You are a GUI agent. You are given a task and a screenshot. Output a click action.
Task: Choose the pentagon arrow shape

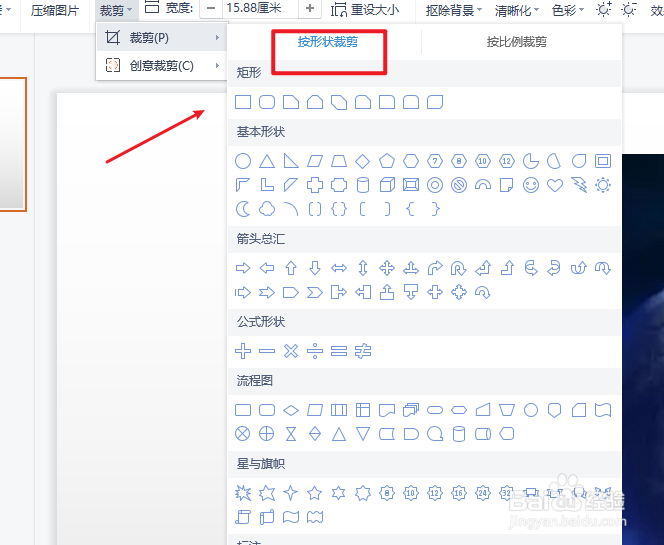point(291,292)
